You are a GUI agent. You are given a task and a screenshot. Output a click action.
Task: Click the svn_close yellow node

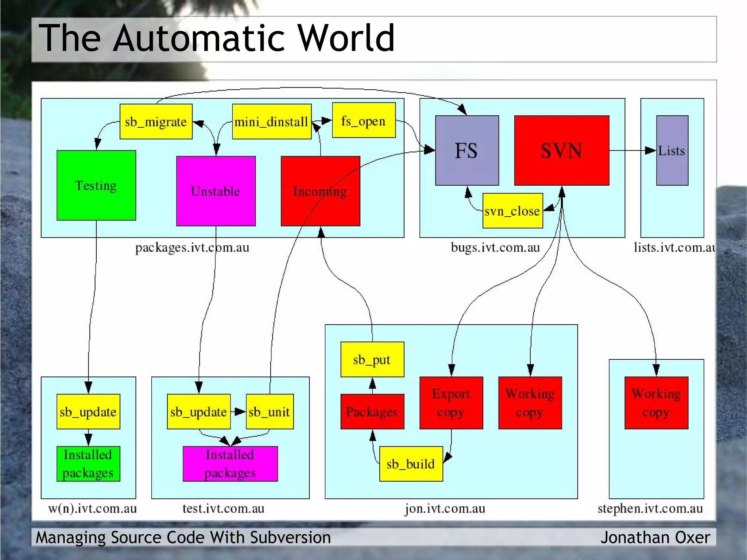(x=512, y=211)
